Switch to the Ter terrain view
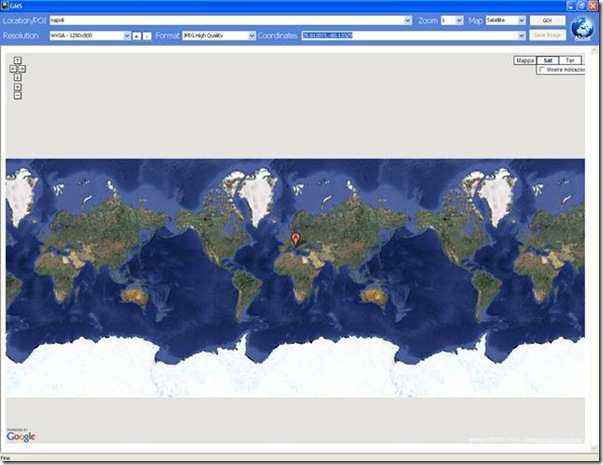This screenshot has width=603, height=465. (x=570, y=60)
